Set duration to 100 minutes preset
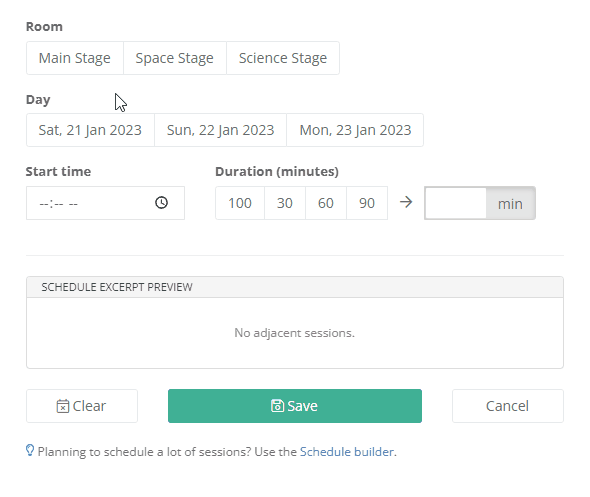590x497 pixels. coord(240,203)
